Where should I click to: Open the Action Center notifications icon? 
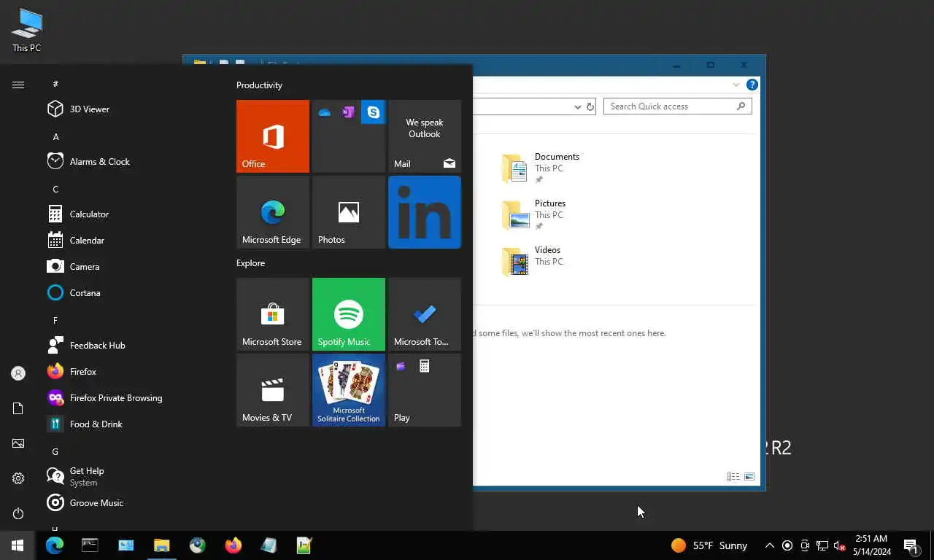pos(911,545)
